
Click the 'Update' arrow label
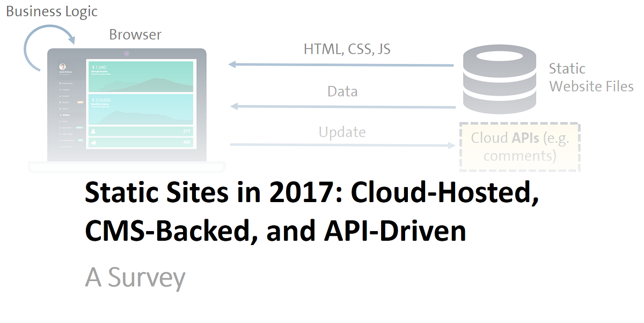coord(342,132)
